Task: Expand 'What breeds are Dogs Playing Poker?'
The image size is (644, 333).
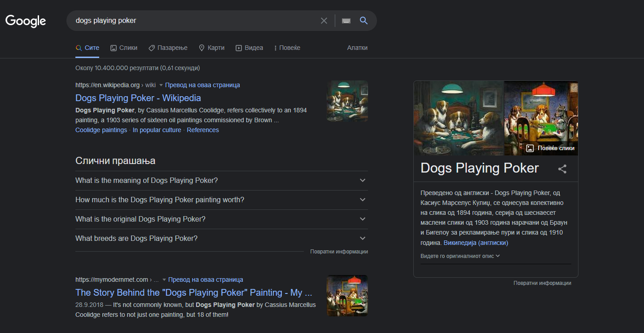Action: click(222, 239)
